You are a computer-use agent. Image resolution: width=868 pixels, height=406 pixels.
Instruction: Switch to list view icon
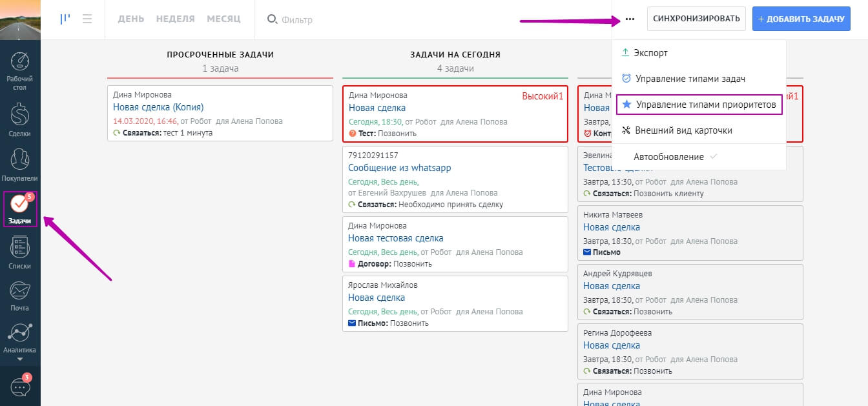[87, 19]
